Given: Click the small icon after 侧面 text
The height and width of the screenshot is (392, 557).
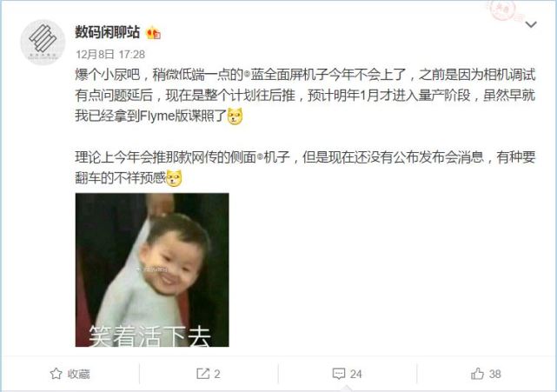Looking at the screenshot, I should (260, 157).
